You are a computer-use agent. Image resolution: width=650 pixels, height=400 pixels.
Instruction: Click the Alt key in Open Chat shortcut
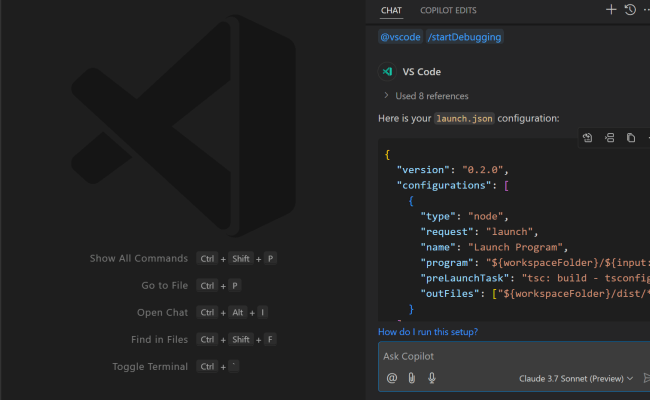[x=238, y=313]
